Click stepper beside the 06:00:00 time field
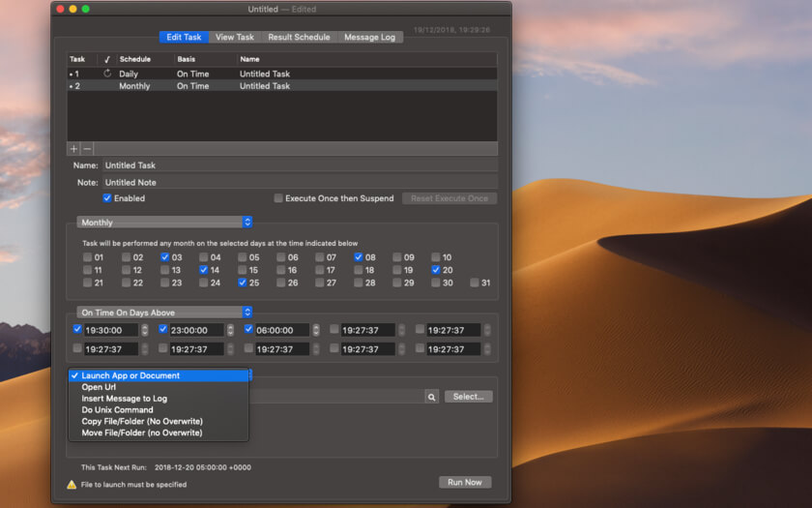The width and height of the screenshot is (812, 508). coord(316,330)
